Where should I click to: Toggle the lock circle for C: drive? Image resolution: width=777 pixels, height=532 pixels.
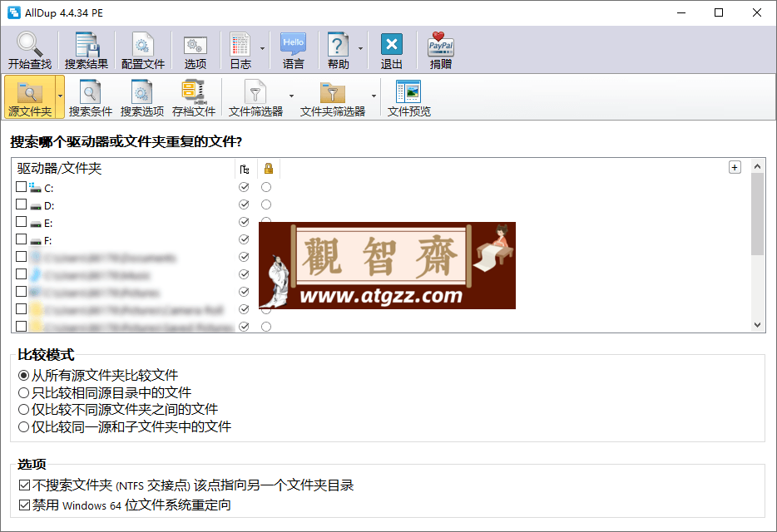tap(266, 187)
